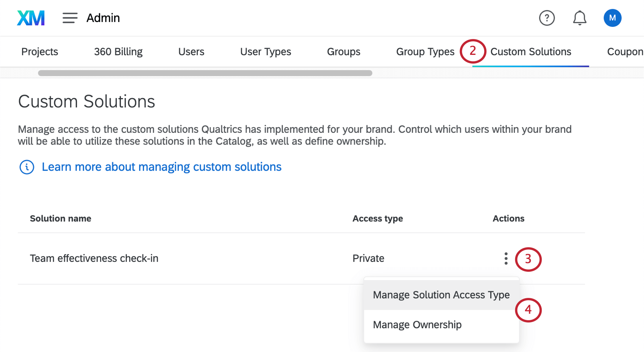Open the actions kebab menu for Team effectiveness check-in

tap(506, 259)
